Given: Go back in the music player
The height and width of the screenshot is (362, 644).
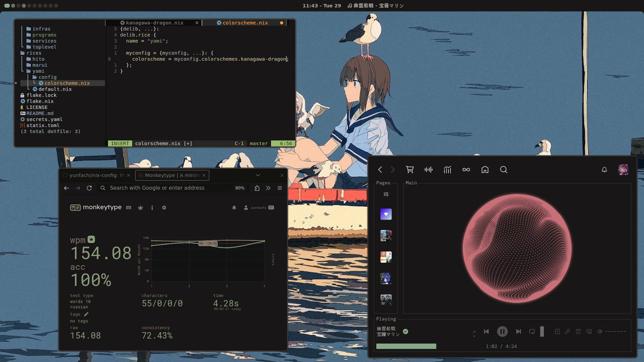Looking at the screenshot, I should [x=380, y=170].
